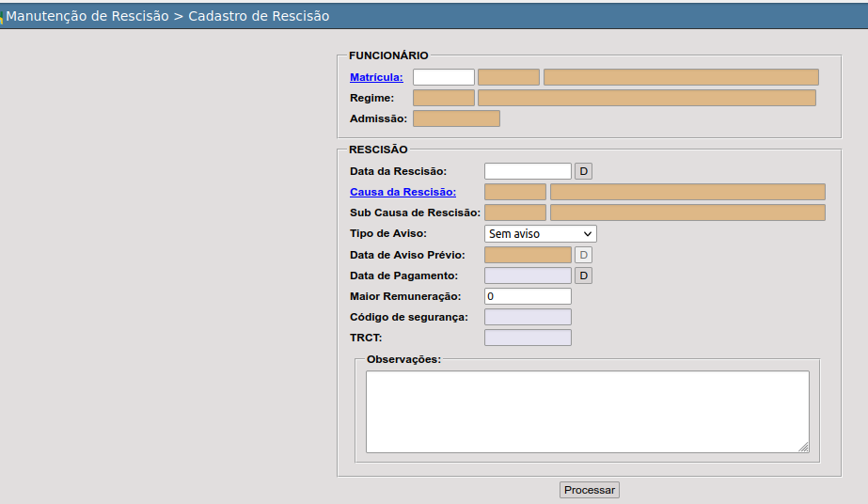
Task: Open the Tipo de Aviso dropdown
Action: (540, 233)
